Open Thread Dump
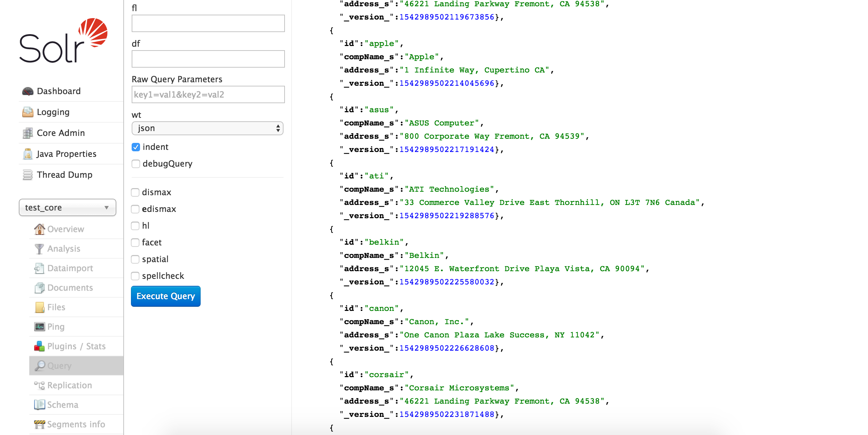 click(64, 175)
